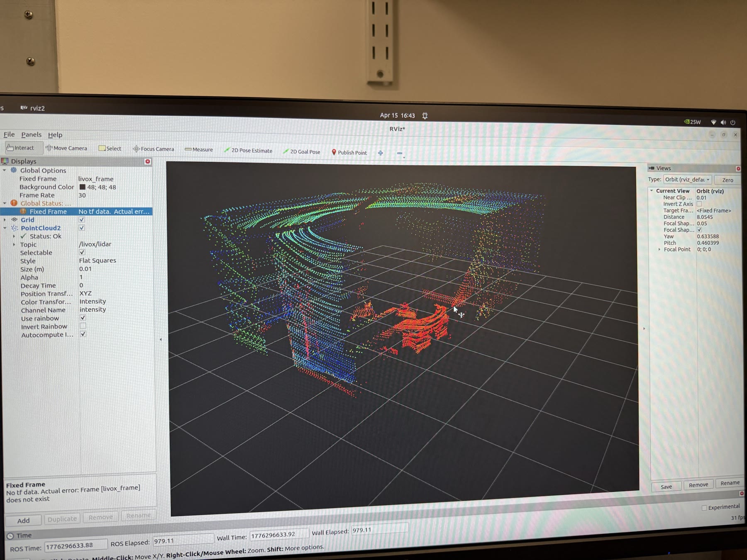Click the PointCloud2 display icon
The image size is (747, 560).
coord(15,228)
